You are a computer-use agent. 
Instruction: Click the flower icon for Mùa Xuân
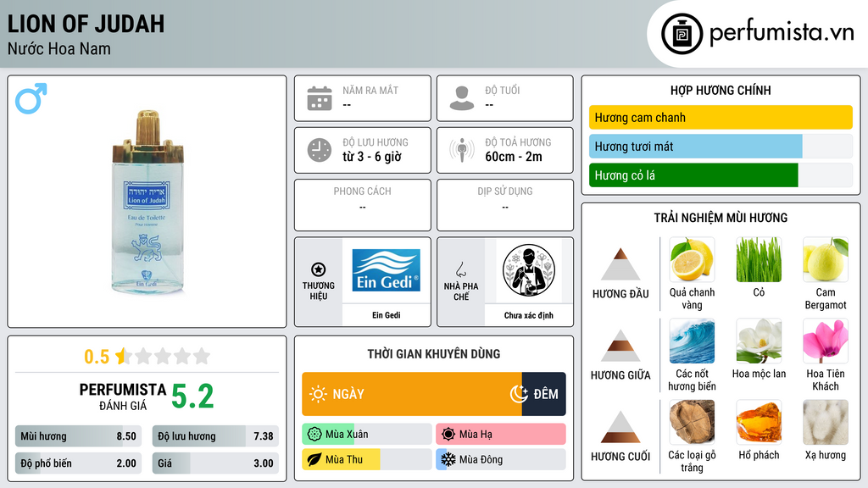(x=314, y=435)
